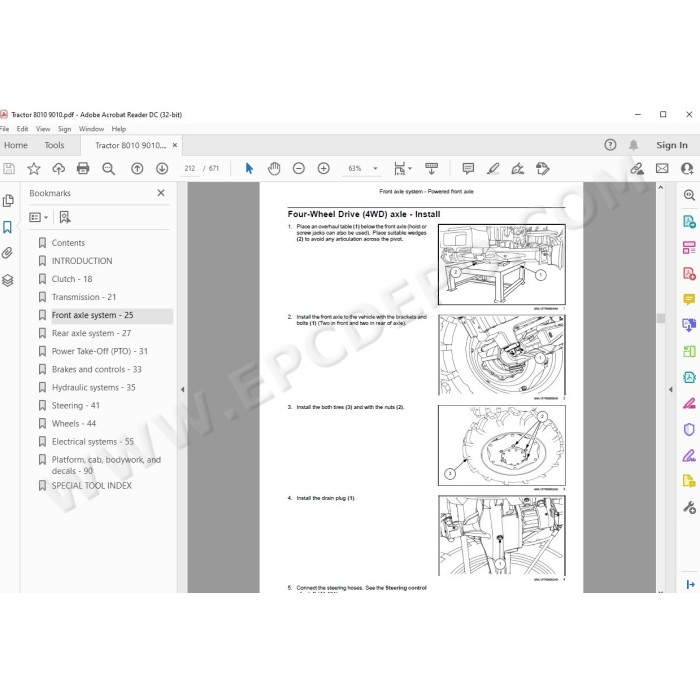Switch to the Tools tab
Viewport: 700px width, 700px height.
coord(54,145)
